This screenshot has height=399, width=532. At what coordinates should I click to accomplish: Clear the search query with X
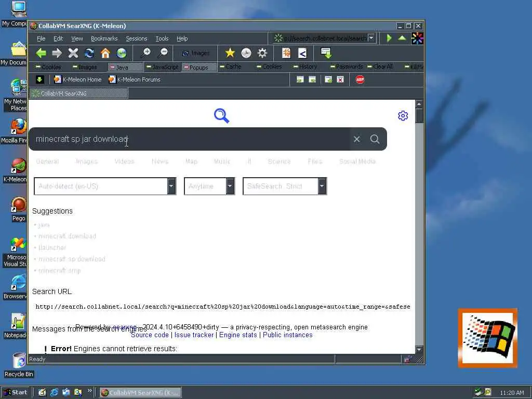click(x=356, y=139)
